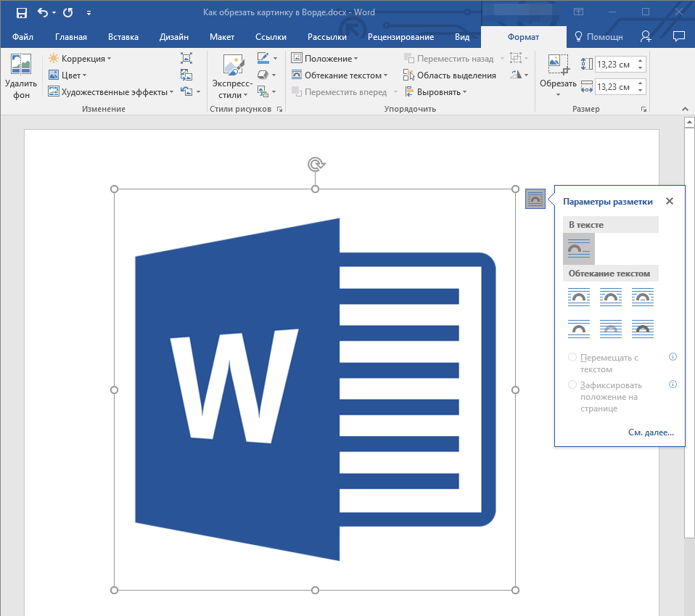Click the width field 13,23 см
This screenshot has width=695, height=616.
pos(615,87)
